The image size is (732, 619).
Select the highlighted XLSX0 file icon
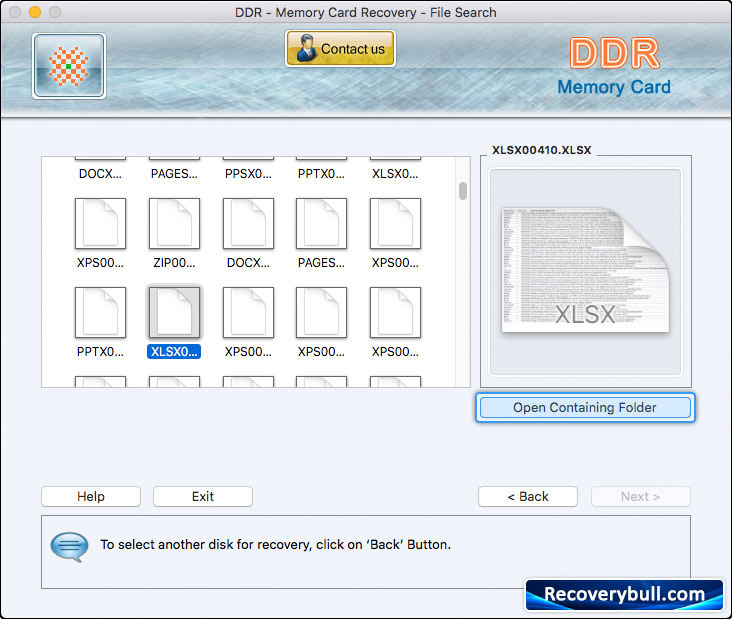pyautogui.click(x=174, y=312)
